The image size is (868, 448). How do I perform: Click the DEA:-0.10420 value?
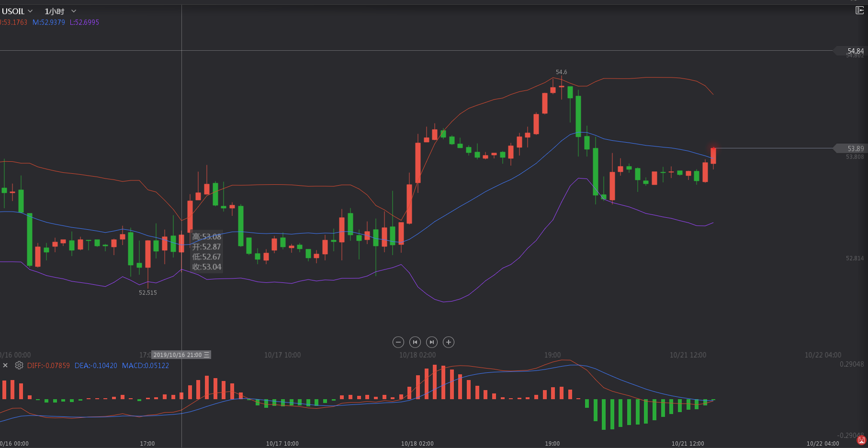point(96,366)
